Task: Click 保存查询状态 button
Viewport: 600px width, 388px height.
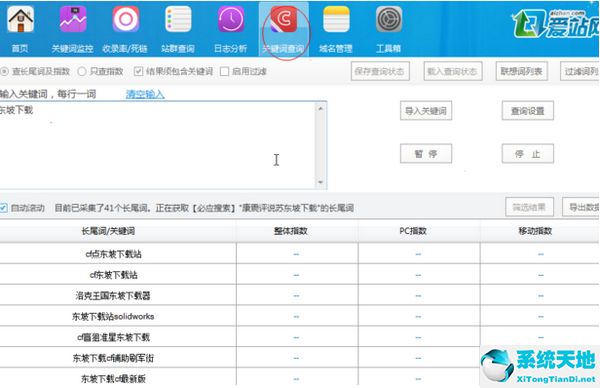Action: pyautogui.click(x=380, y=71)
